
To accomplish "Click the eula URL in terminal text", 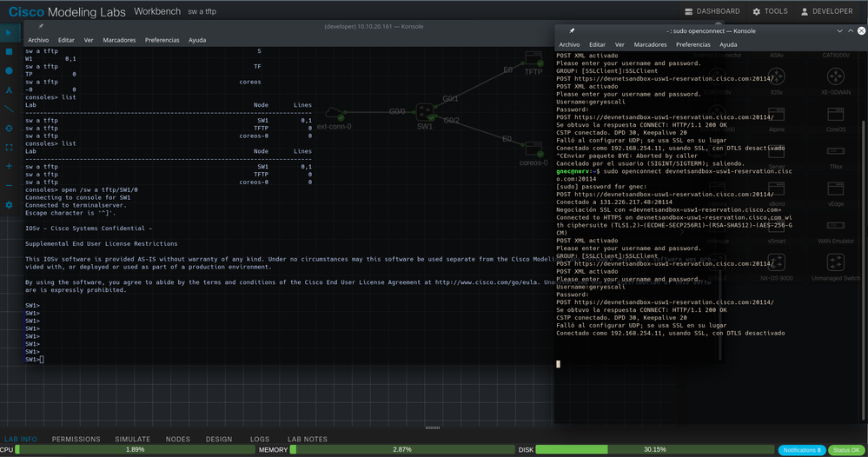I will [486, 282].
